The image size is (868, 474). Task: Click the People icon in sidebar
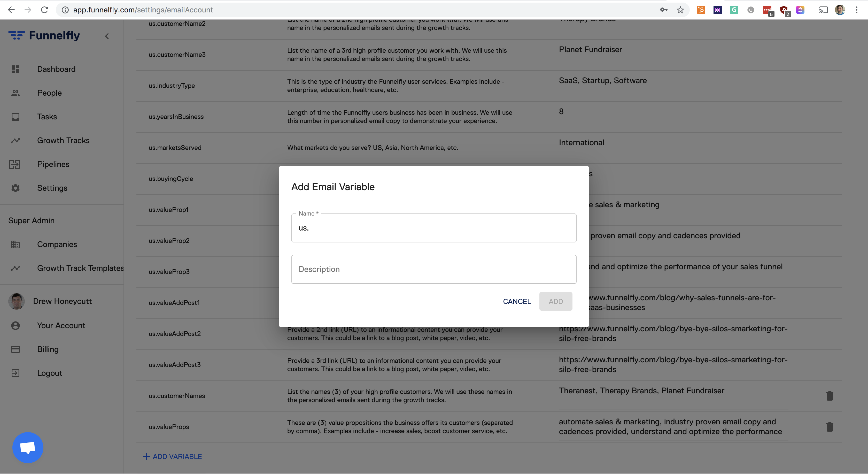tap(16, 93)
